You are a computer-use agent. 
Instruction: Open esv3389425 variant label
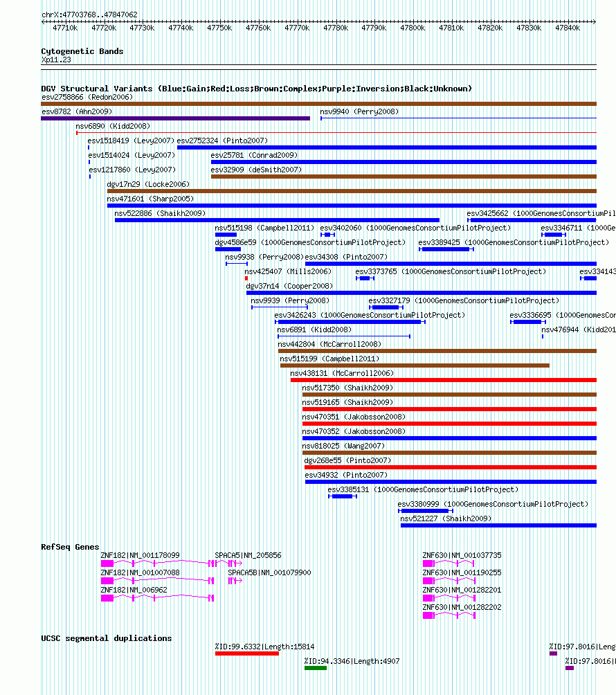pos(514,242)
